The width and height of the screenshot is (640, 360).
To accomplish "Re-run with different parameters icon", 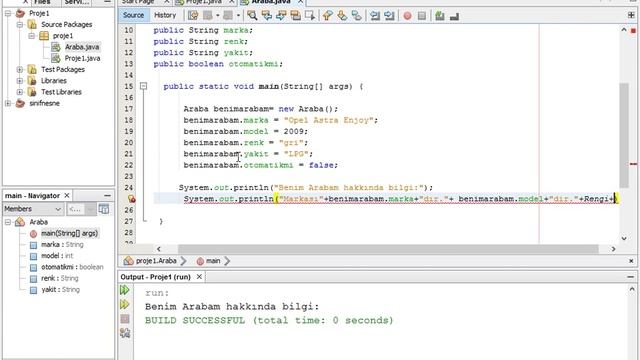I will click(x=125, y=304).
